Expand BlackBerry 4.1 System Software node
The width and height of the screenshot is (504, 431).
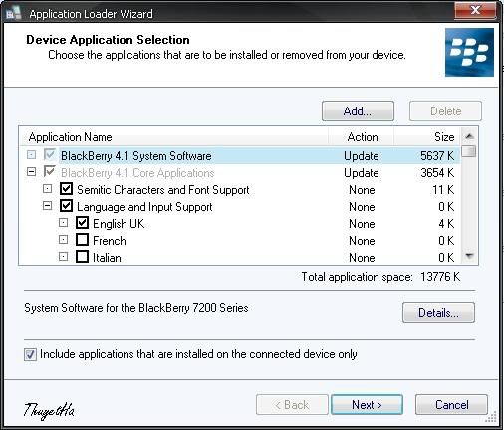point(31,155)
